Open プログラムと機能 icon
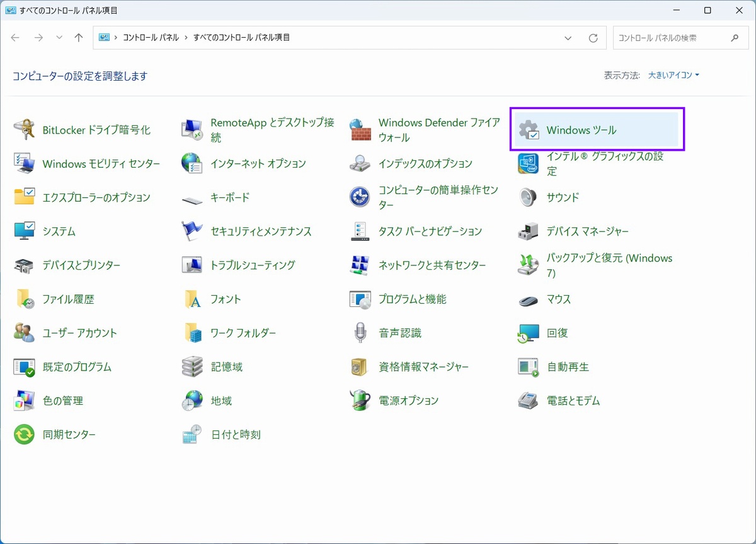This screenshot has height=544, width=756. [x=360, y=299]
